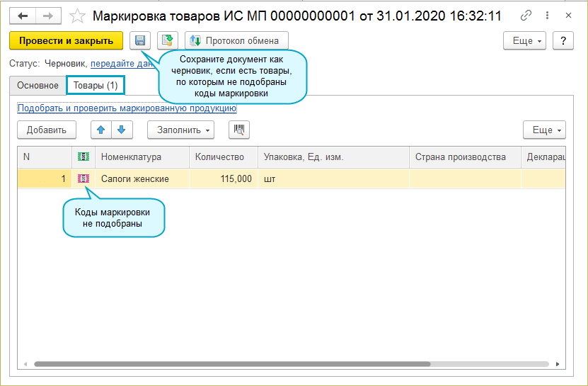The width and height of the screenshot is (588, 386).
Task: Open the three-dot window menu
Action: (x=547, y=16)
